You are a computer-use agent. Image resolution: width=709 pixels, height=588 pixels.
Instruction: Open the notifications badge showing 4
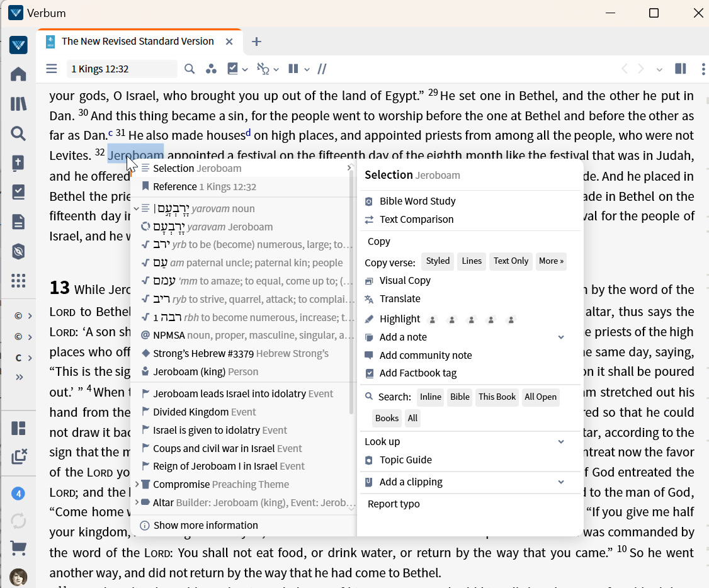pyautogui.click(x=18, y=494)
